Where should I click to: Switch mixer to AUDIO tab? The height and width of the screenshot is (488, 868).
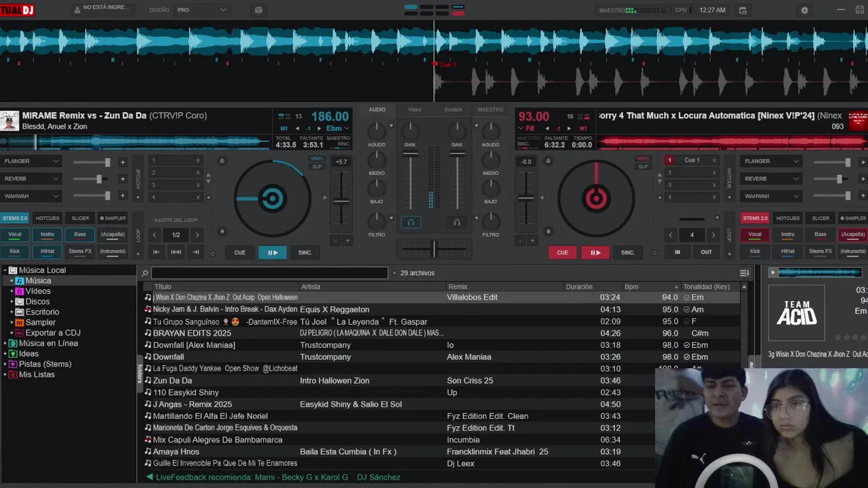(377, 109)
